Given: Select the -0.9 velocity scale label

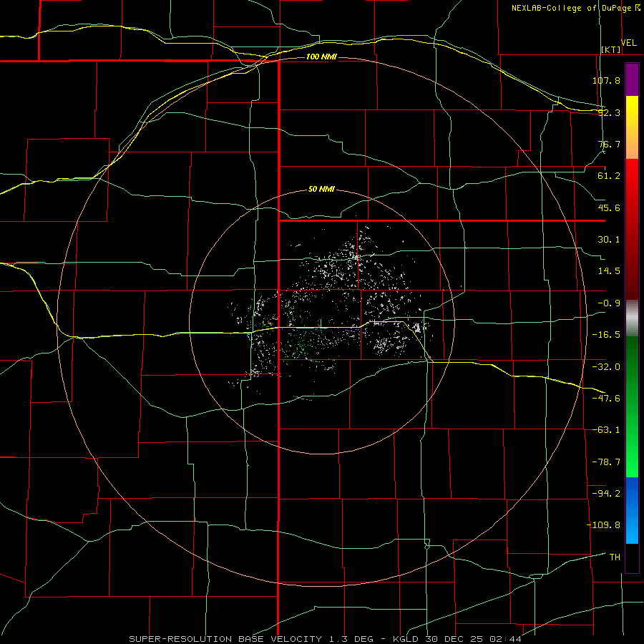Looking at the screenshot, I should pos(609,303).
